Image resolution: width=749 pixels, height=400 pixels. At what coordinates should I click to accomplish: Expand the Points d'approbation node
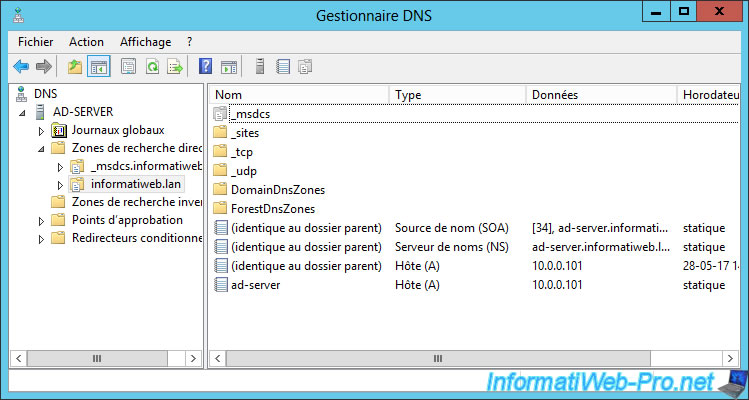(41, 220)
